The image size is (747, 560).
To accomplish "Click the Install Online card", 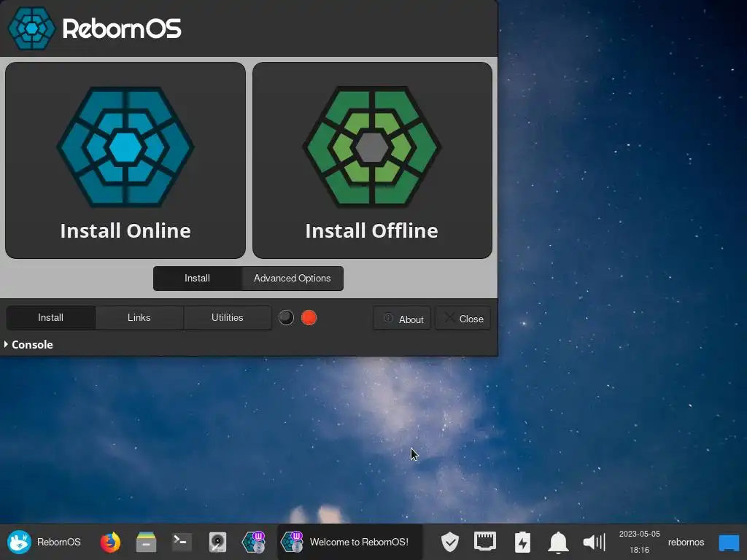I will (x=125, y=160).
